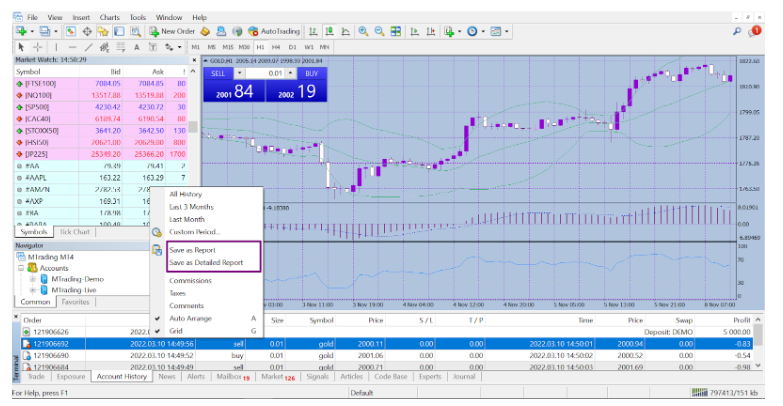Select the trendline drawing tool

point(88,47)
